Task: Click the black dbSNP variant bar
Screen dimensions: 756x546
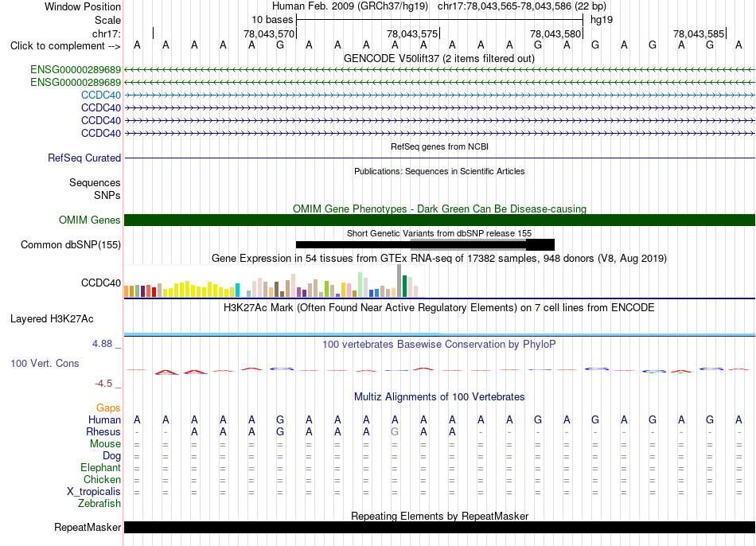Action: [425, 244]
